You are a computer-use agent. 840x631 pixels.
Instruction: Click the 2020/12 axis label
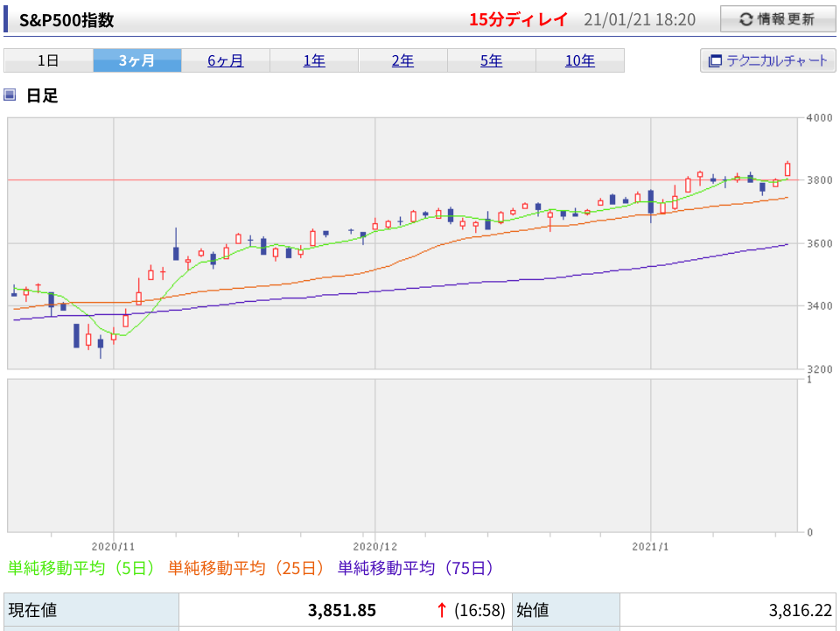pos(375,547)
